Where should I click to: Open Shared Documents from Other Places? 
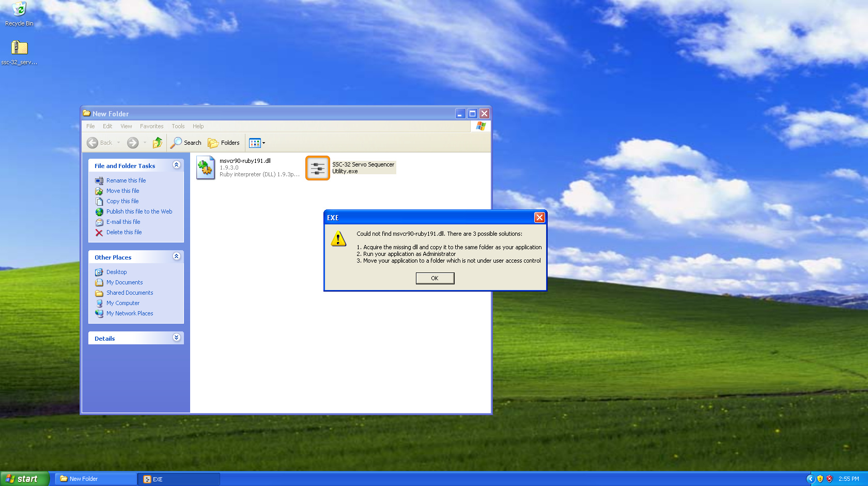click(130, 293)
